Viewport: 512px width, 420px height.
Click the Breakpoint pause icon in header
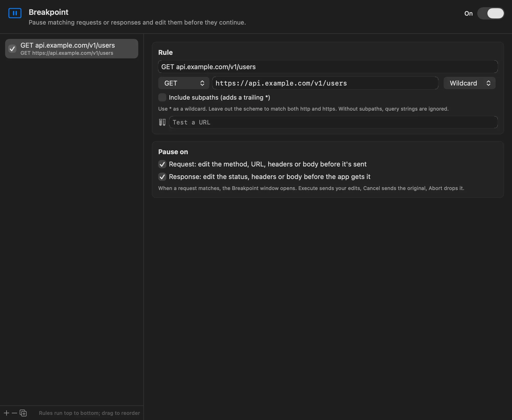click(x=15, y=13)
